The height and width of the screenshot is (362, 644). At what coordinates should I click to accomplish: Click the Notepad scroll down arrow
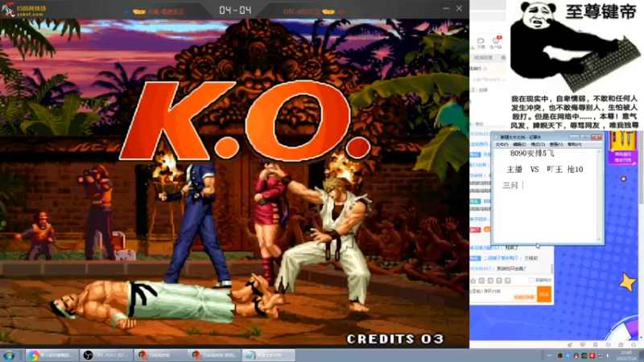pos(599,239)
